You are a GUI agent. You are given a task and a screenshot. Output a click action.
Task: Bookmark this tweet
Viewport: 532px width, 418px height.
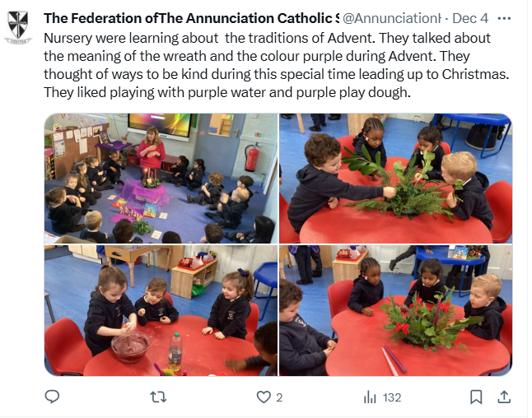tap(476, 397)
